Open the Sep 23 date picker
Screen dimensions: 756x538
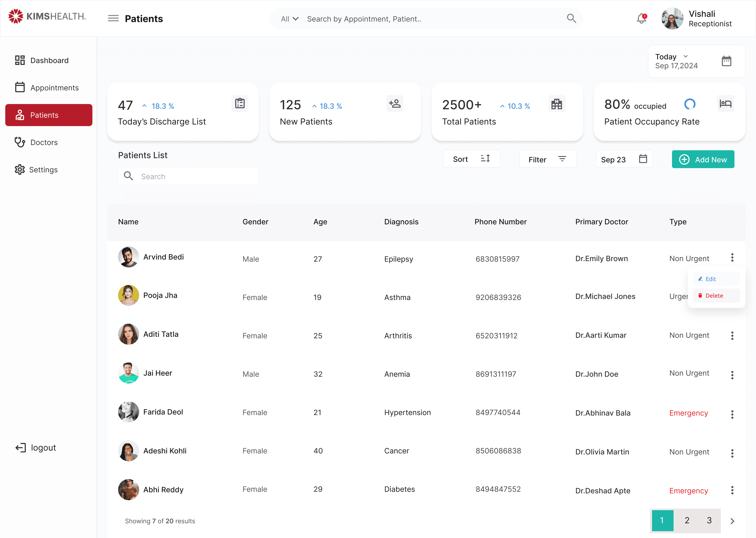624,159
